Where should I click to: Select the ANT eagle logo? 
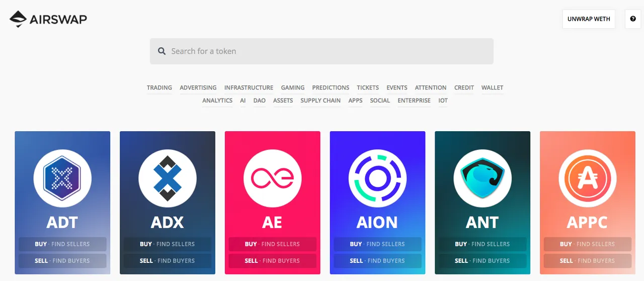(482, 179)
